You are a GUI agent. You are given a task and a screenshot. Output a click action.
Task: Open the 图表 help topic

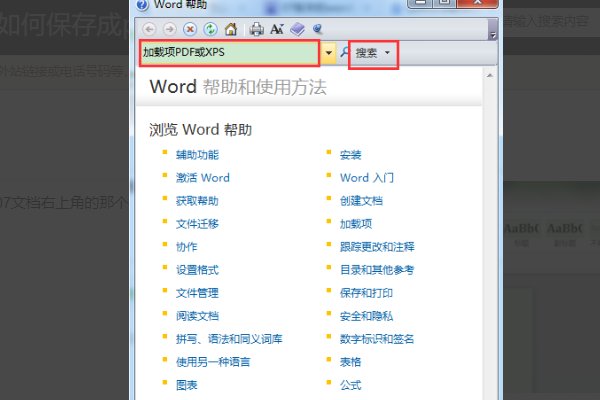click(186, 385)
